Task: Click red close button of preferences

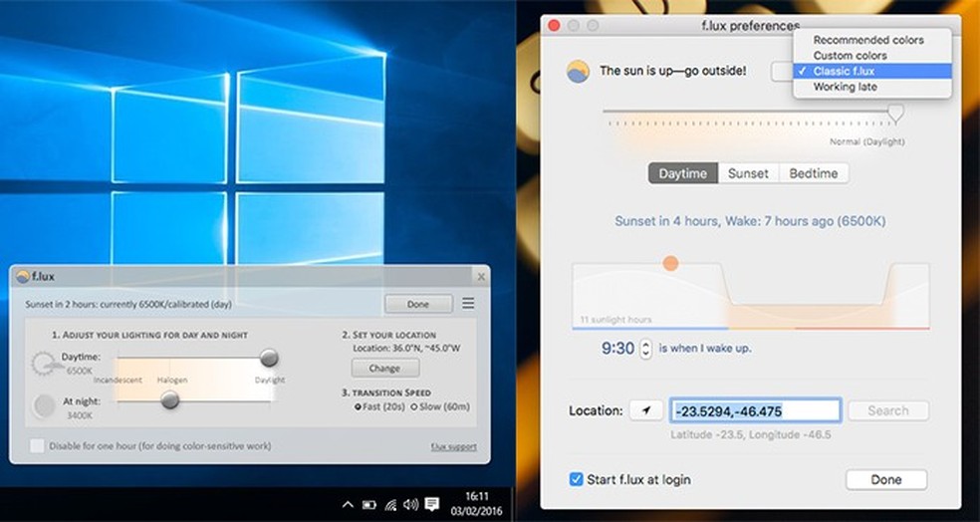Action: coord(554,26)
